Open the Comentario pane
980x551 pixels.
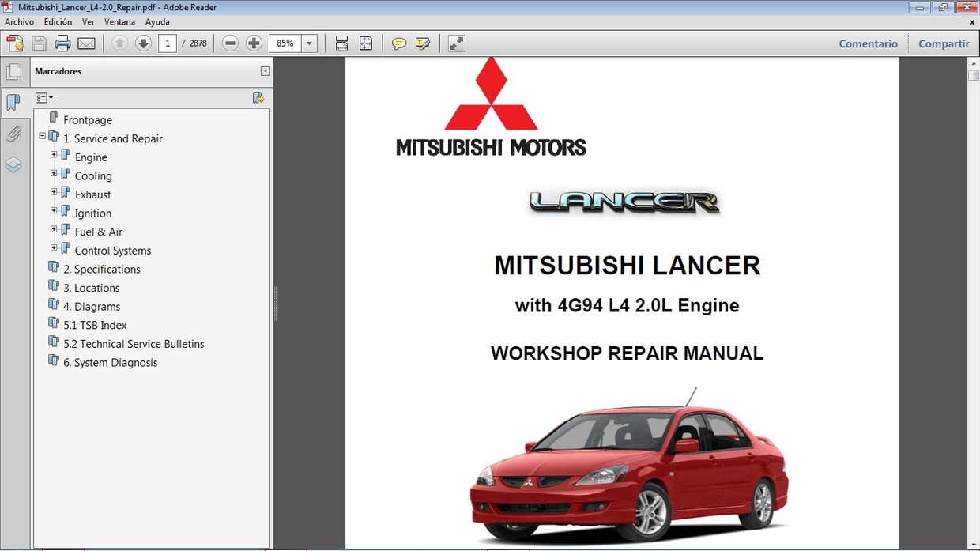coord(868,43)
